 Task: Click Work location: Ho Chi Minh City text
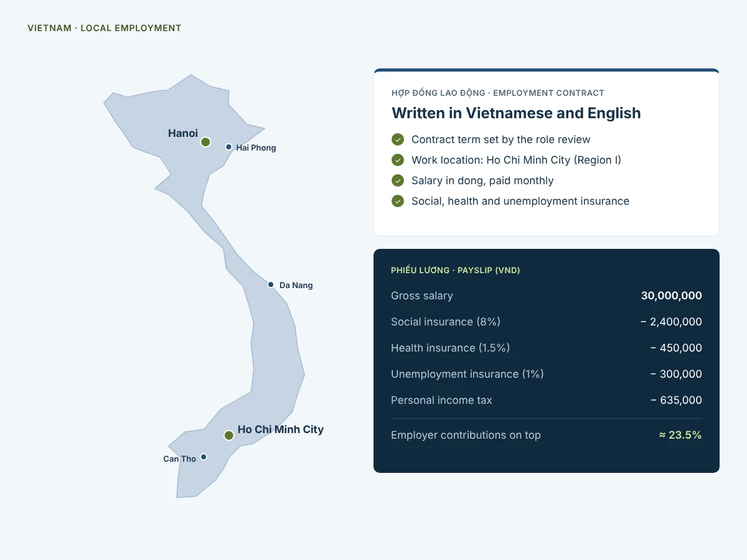click(x=516, y=160)
